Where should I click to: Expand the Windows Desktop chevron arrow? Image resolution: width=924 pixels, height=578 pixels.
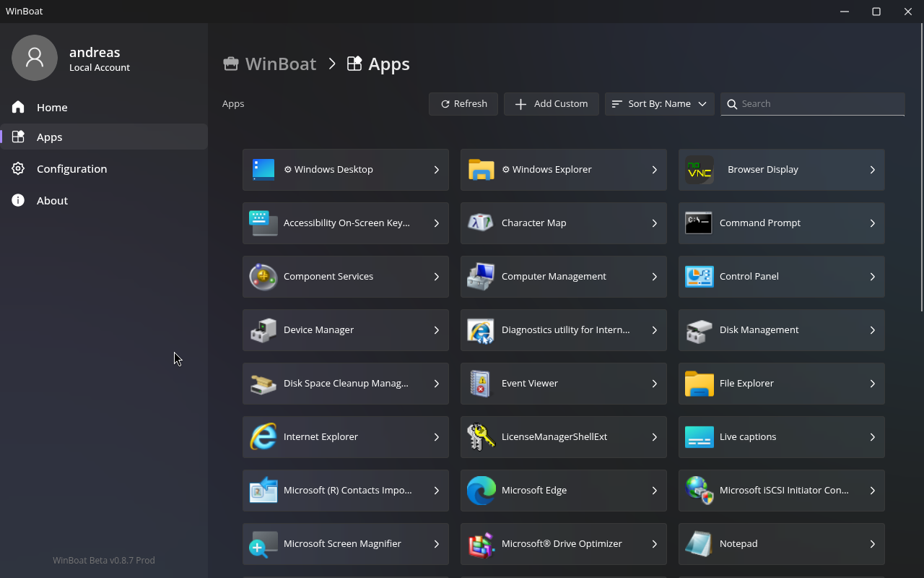click(x=436, y=170)
